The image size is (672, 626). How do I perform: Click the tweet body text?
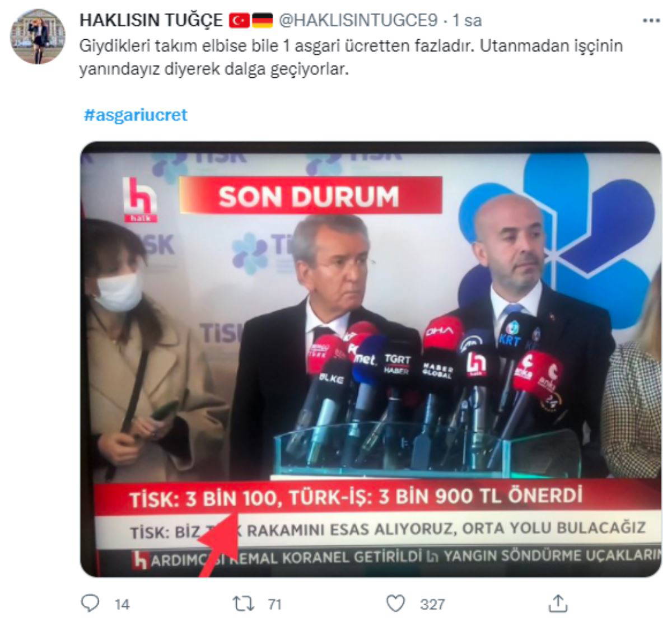351,58
